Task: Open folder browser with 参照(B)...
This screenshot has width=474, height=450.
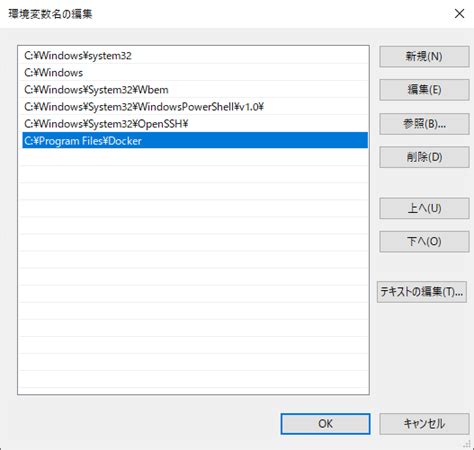Action: coord(424,124)
